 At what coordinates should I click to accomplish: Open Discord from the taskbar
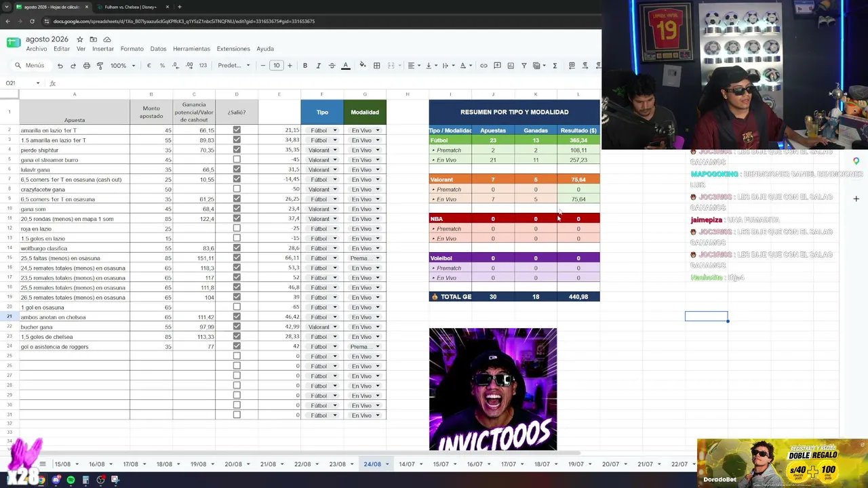[56, 480]
